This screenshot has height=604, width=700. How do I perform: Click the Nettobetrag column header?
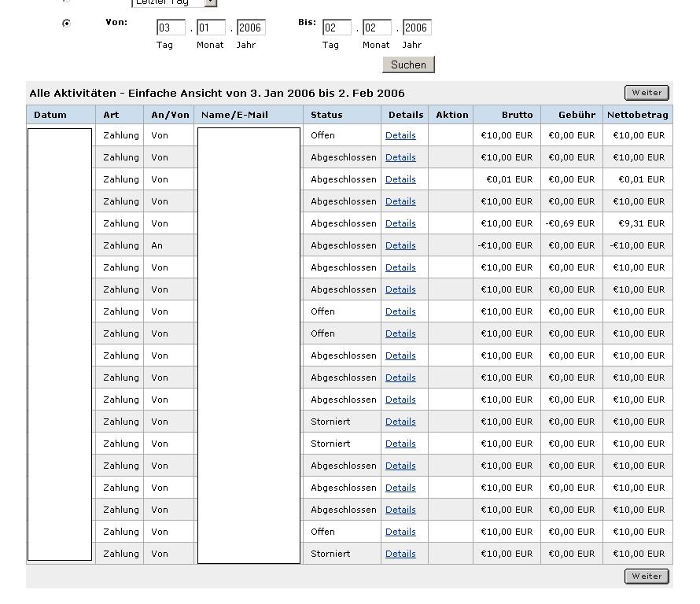coord(637,115)
